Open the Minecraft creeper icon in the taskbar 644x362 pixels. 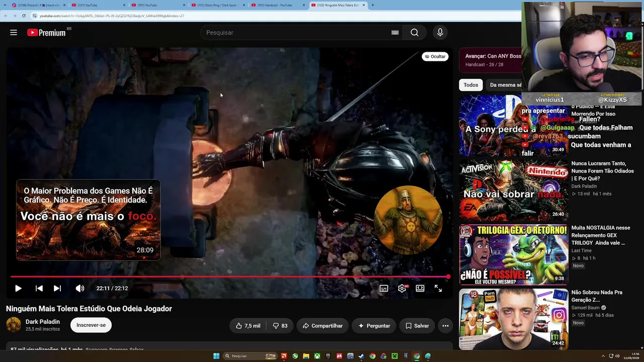(x=394, y=356)
